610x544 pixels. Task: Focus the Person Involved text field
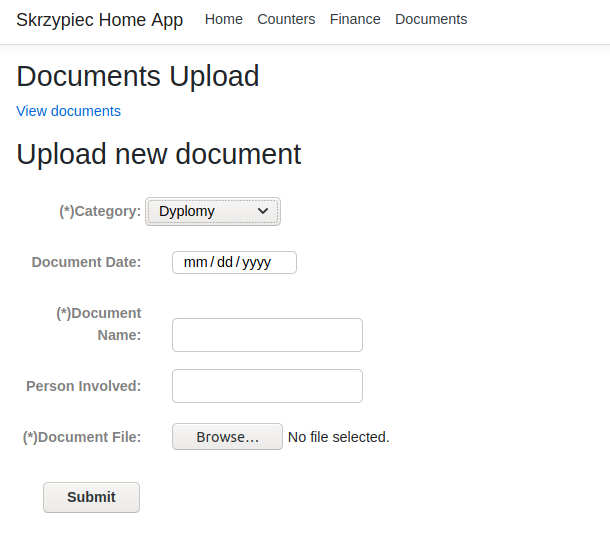(x=267, y=386)
